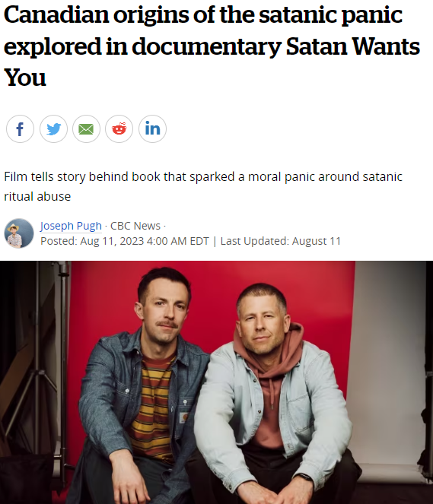Screen dimensions: 433x504
Task: Send the article by email icon
Action: coord(86,129)
